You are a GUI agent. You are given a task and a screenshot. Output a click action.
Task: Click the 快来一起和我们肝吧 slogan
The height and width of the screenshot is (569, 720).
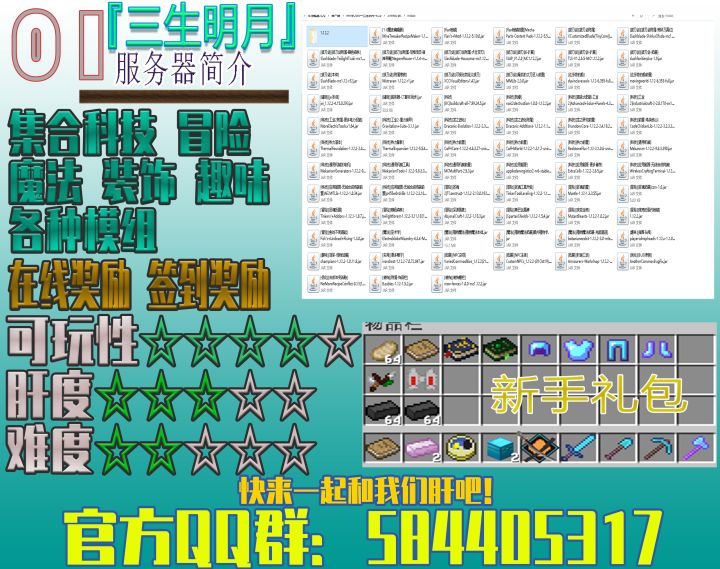pos(365,491)
